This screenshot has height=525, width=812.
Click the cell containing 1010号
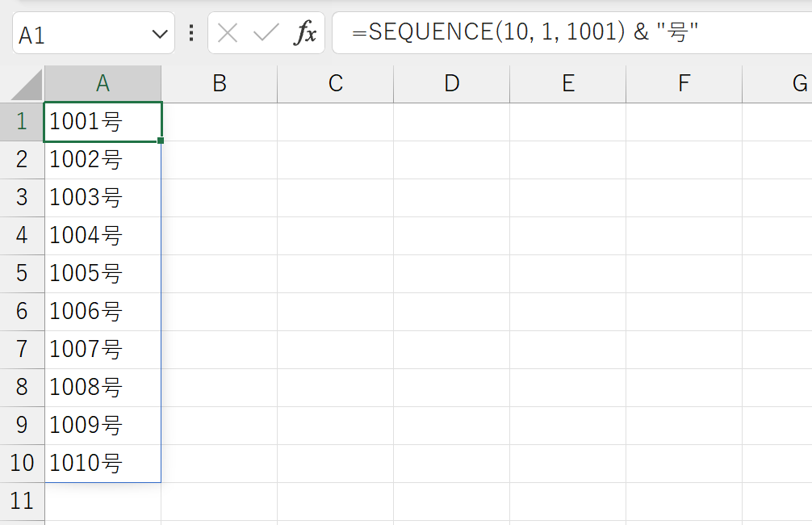[103, 464]
